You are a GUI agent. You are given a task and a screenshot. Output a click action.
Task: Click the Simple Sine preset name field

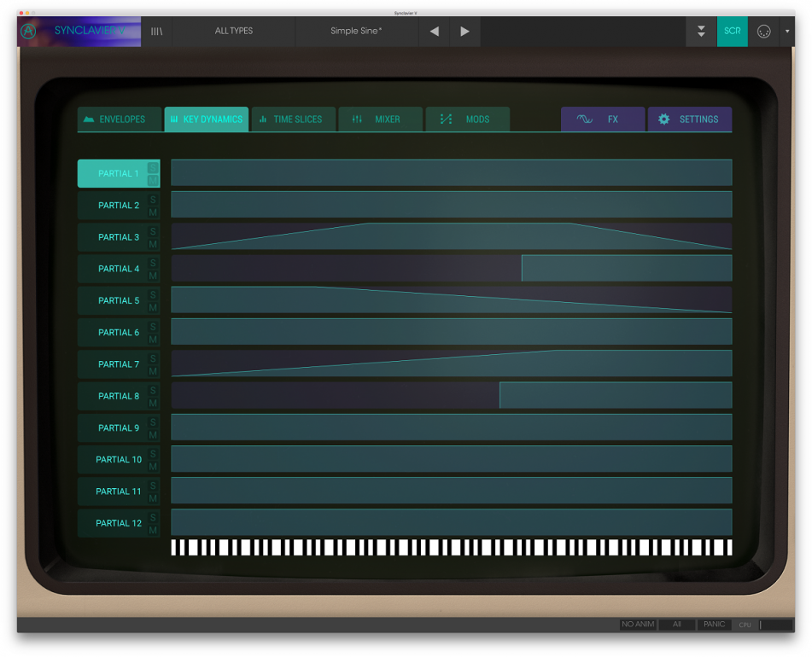(x=357, y=31)
